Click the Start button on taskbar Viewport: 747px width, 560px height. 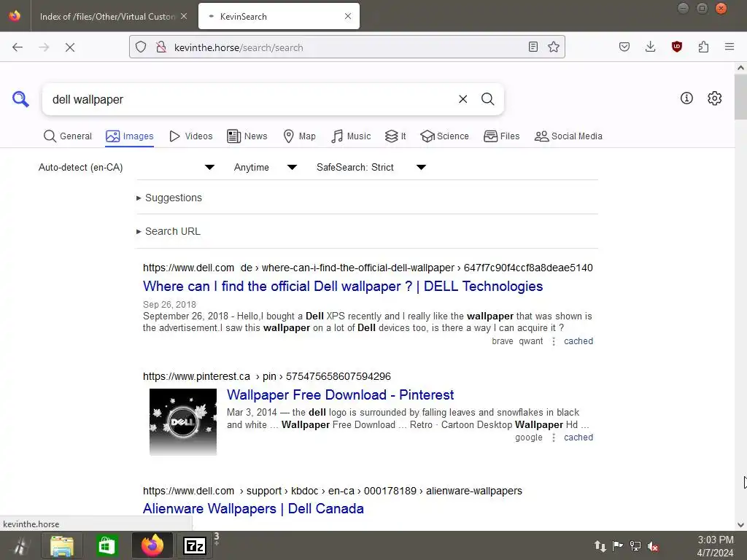[x=20, y=545]
